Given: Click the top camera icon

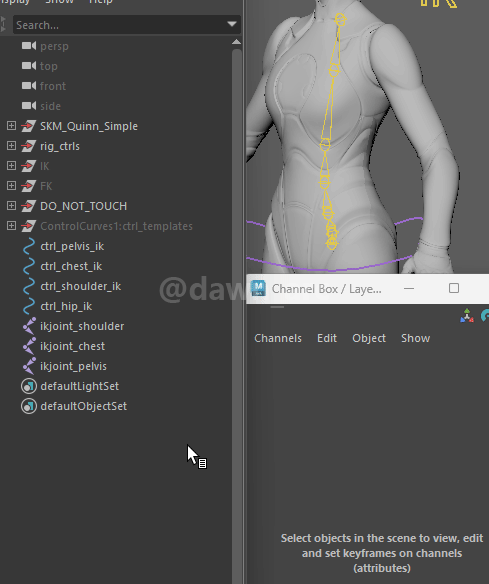Looking at the screenshot, I should coord(29,66).
